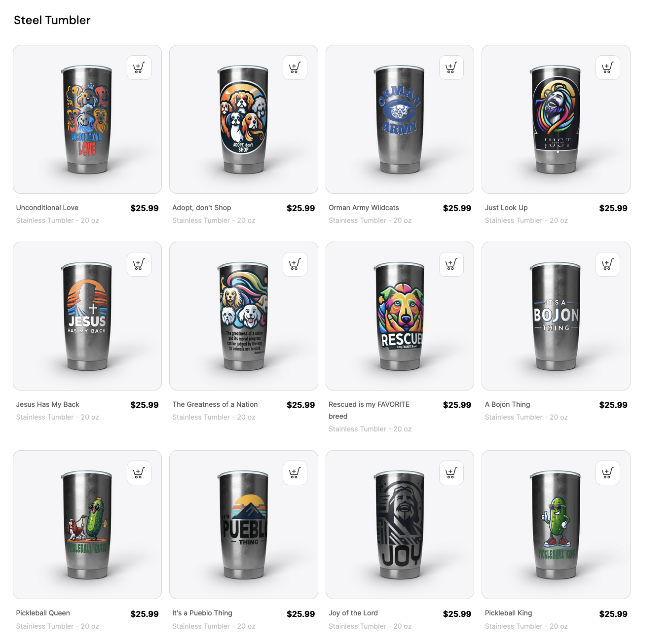Add Unconditional Love tumbler to cart
Screen dimensions: 672x643
(139, 68)
